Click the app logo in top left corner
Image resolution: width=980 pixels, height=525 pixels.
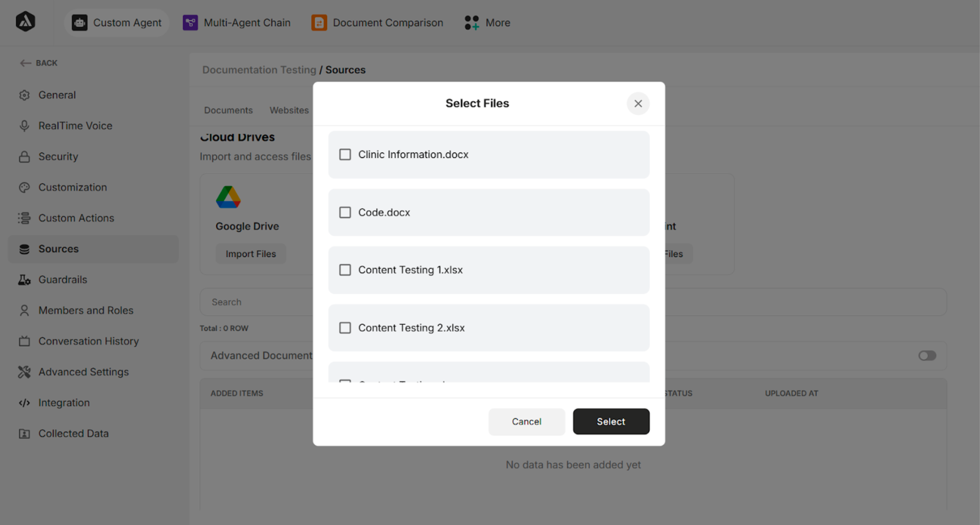(x=25, y=22)
